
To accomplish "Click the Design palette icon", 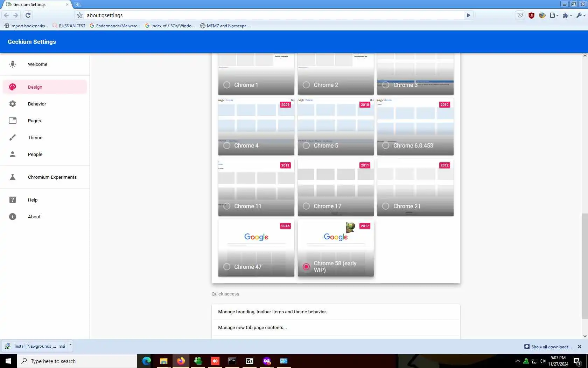I will pos(13,87).
